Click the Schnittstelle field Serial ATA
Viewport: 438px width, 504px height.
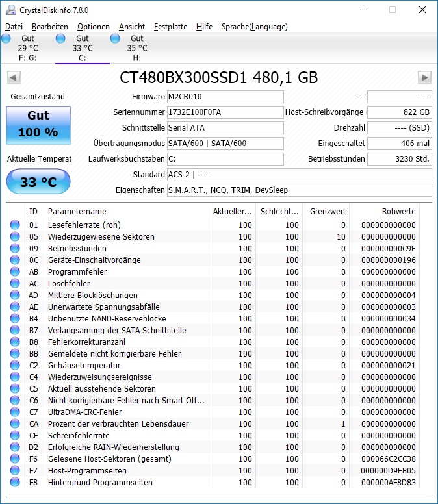coord(225,128)
